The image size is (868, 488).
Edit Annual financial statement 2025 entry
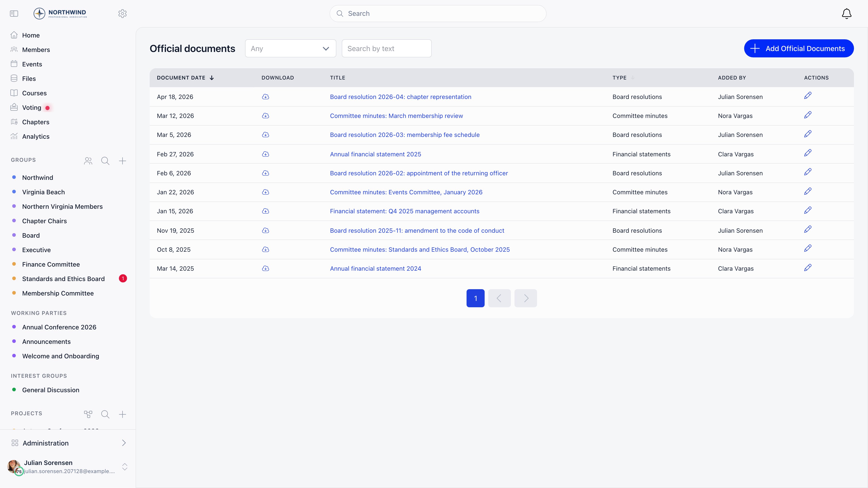808,153
